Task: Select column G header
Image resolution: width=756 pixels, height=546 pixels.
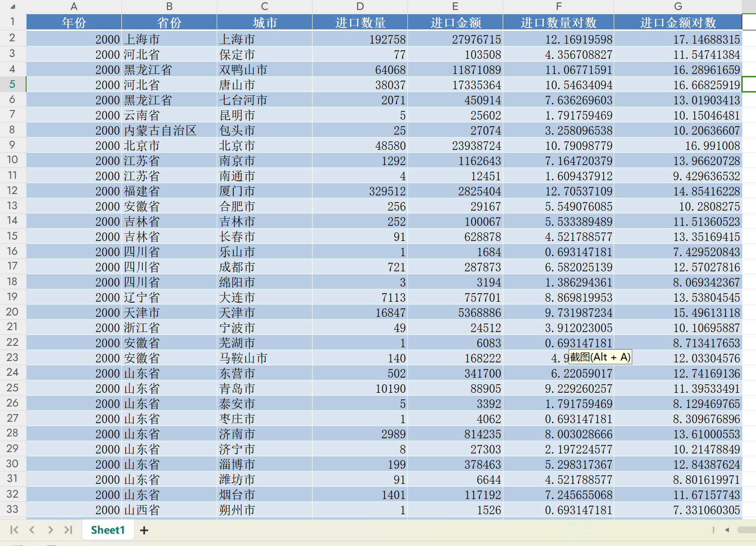Action: coord(678,7)
